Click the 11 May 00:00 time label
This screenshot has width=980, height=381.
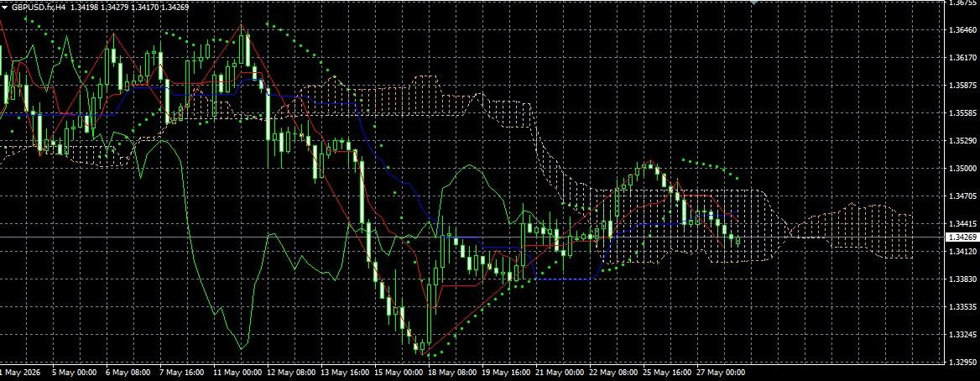[x=237, y=373]
